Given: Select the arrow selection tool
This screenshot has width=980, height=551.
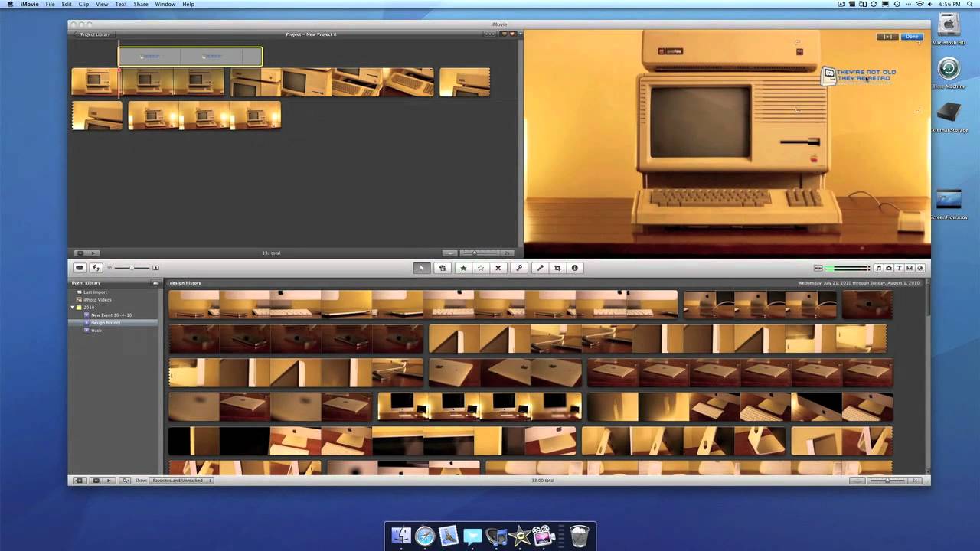Looking at the screenshot, I should point(422,268).
